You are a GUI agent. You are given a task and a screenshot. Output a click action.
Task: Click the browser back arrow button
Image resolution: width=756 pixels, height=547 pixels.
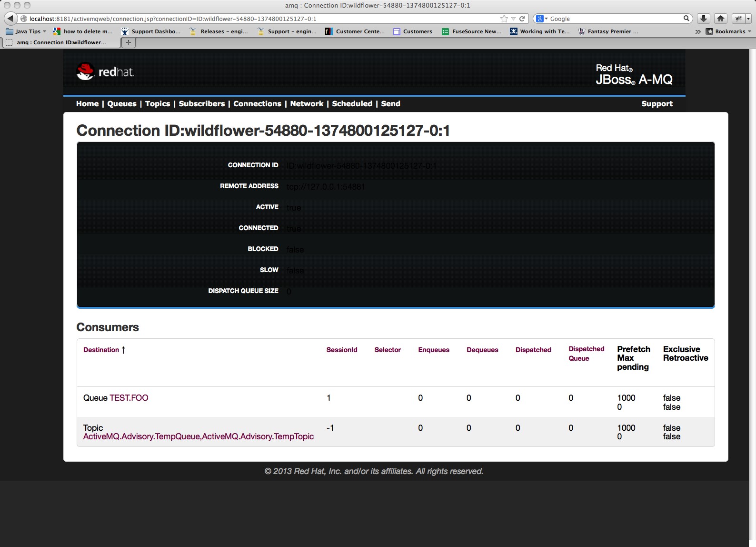point(10,19)
